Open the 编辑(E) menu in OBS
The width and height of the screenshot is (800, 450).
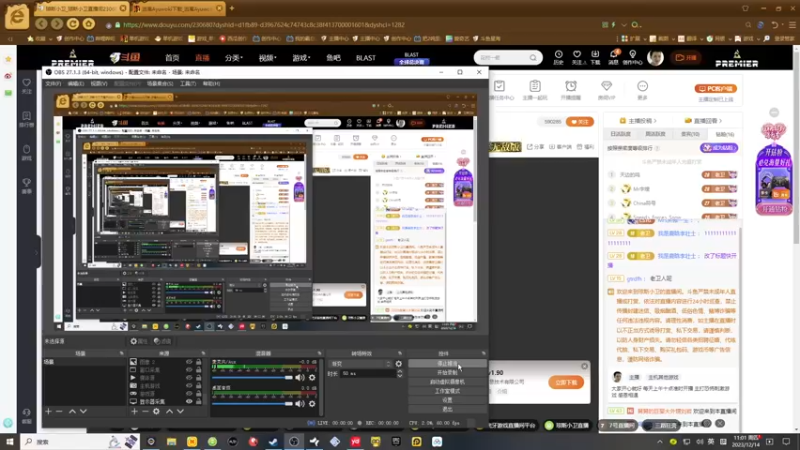pyautogui.click(x=76, y=84)
